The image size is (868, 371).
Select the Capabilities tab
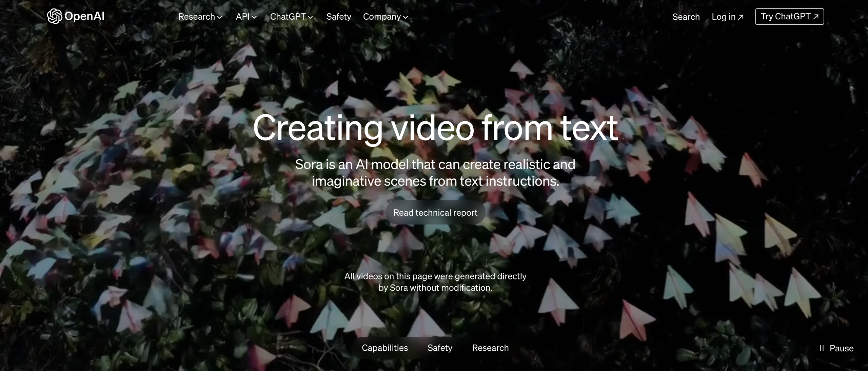384,348
